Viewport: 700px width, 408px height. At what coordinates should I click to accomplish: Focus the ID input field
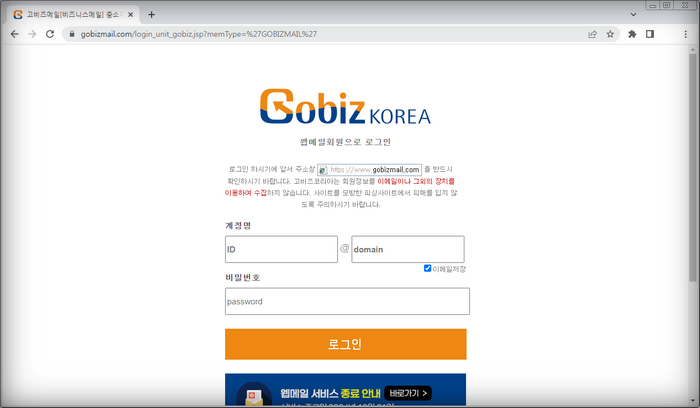point(281,249)
